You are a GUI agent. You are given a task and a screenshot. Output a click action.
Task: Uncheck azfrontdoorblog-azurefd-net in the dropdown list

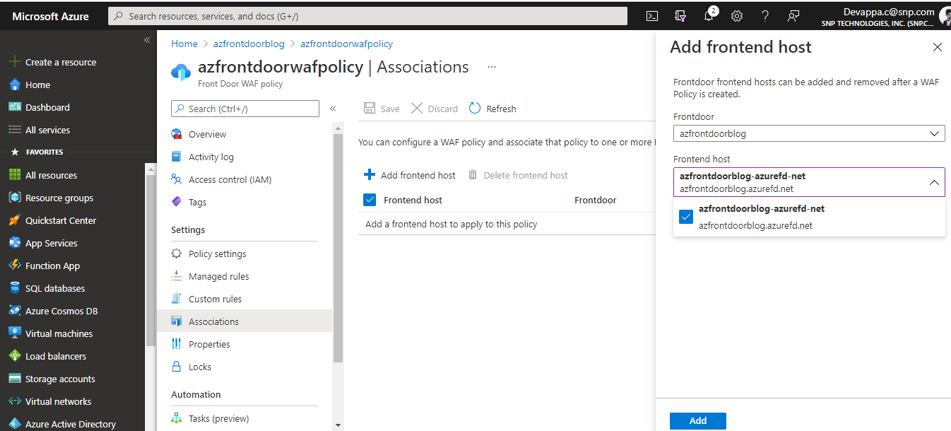[686, 216]
